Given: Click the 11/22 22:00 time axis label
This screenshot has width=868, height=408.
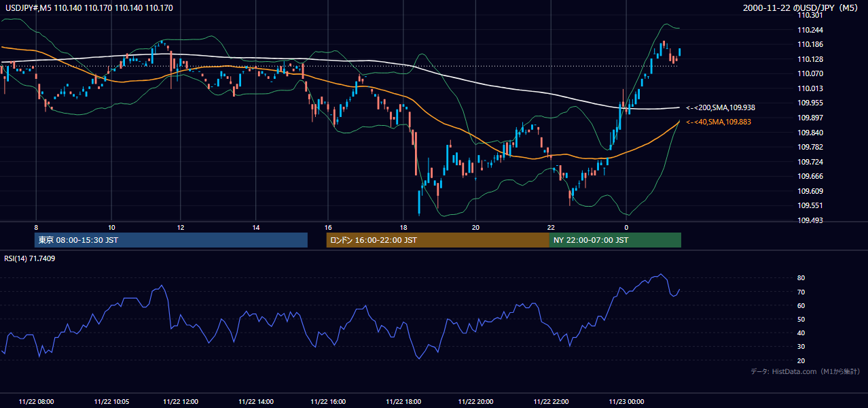Looking at the screenshot, I should click(x=551, y=402).
